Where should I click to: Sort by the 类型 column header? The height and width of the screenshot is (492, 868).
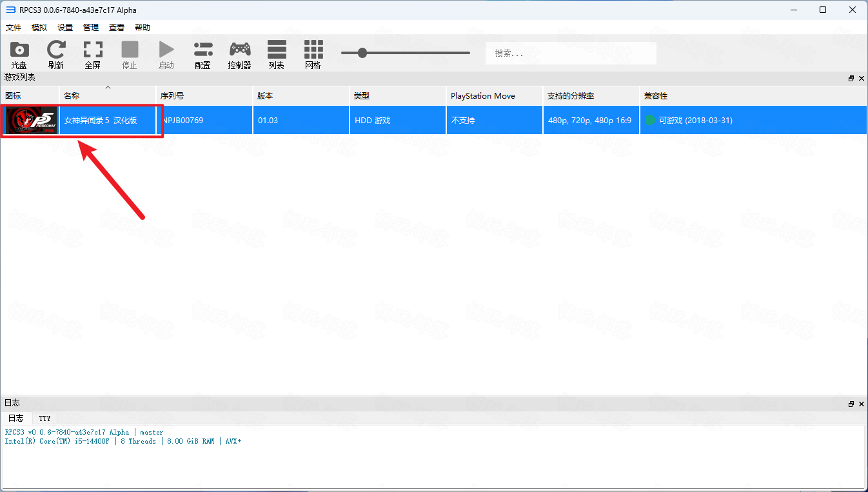coord(398,95)
